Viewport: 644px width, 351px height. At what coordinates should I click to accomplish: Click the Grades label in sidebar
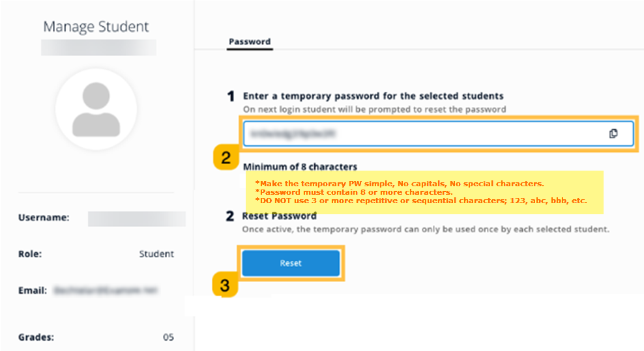[x=36, y=337]
